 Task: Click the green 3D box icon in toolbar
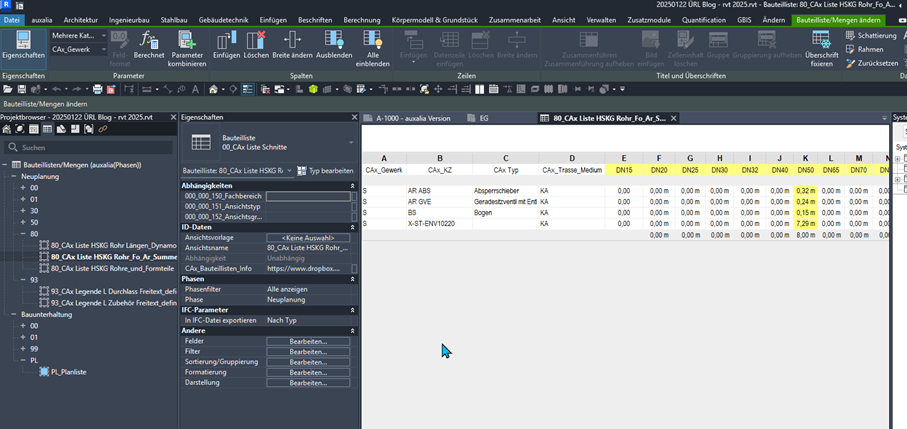pos(313,89)
